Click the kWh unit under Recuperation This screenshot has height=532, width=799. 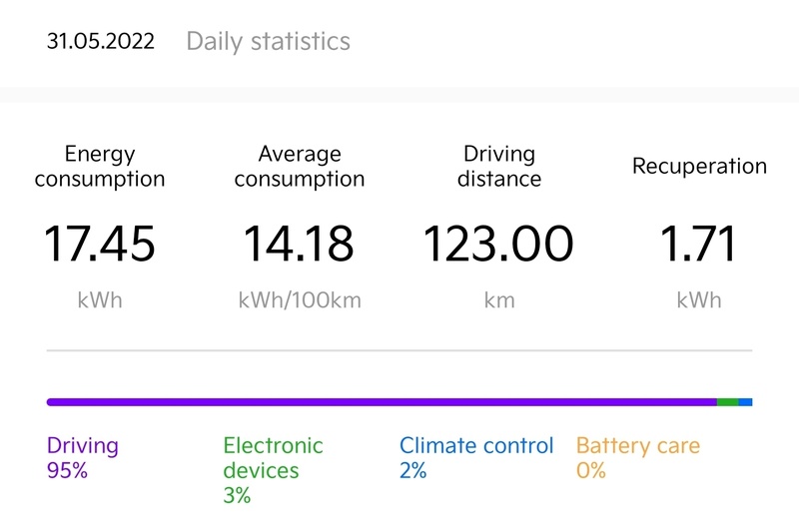[x=699, y=299]
